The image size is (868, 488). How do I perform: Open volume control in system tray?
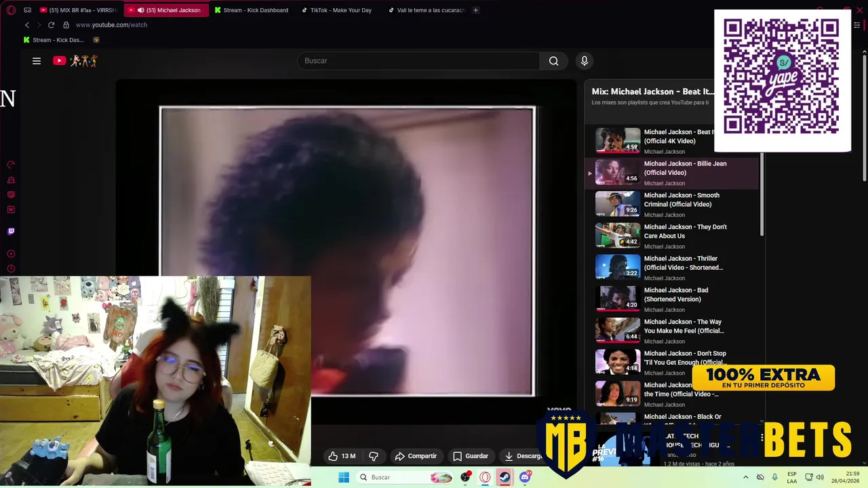point(820,477)
